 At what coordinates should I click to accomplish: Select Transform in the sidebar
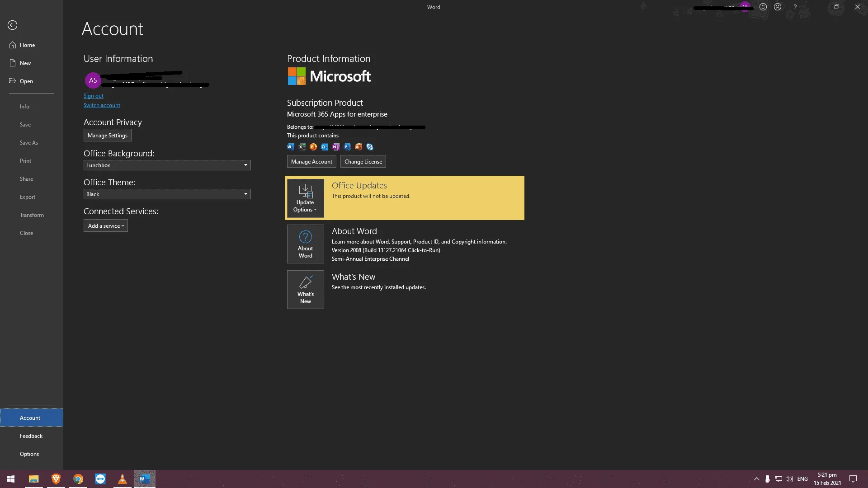(x=32, y=215)
